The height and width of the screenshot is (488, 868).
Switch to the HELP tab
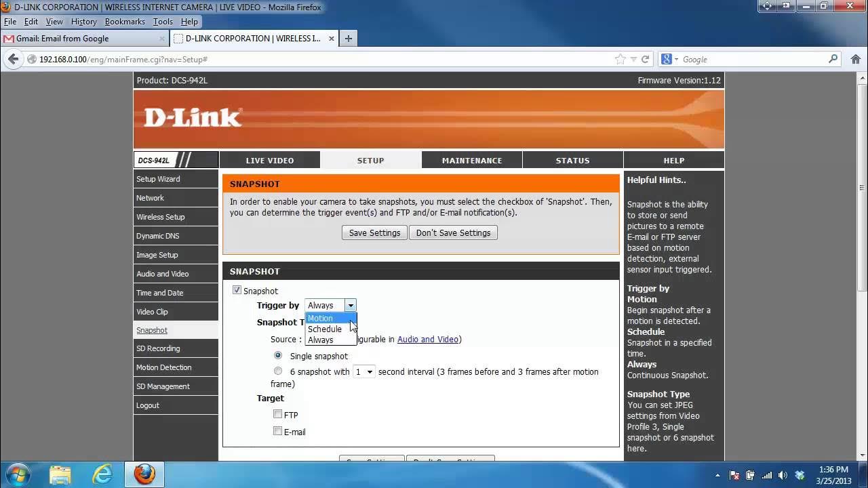point(674,160)
